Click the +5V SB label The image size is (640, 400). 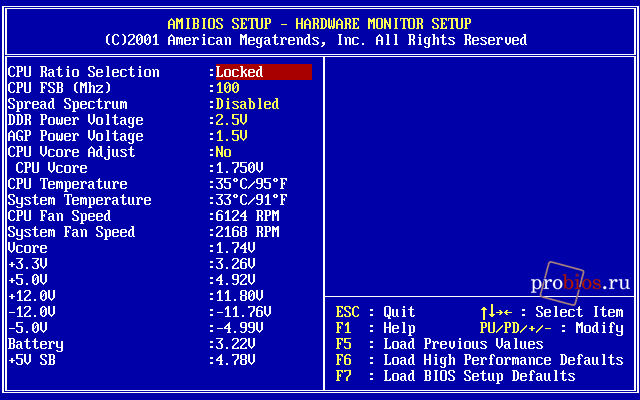pyautogui.click(x=32, y=360)
